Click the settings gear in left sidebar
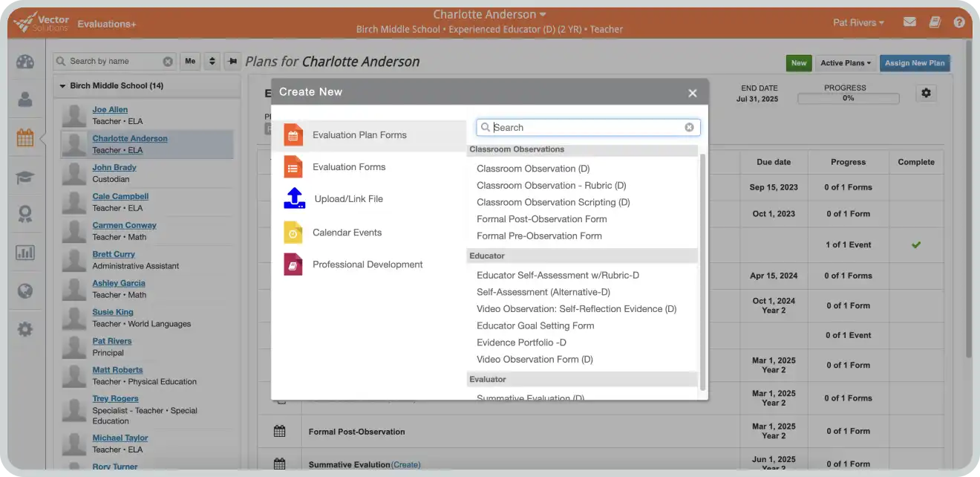 point(25,329)
